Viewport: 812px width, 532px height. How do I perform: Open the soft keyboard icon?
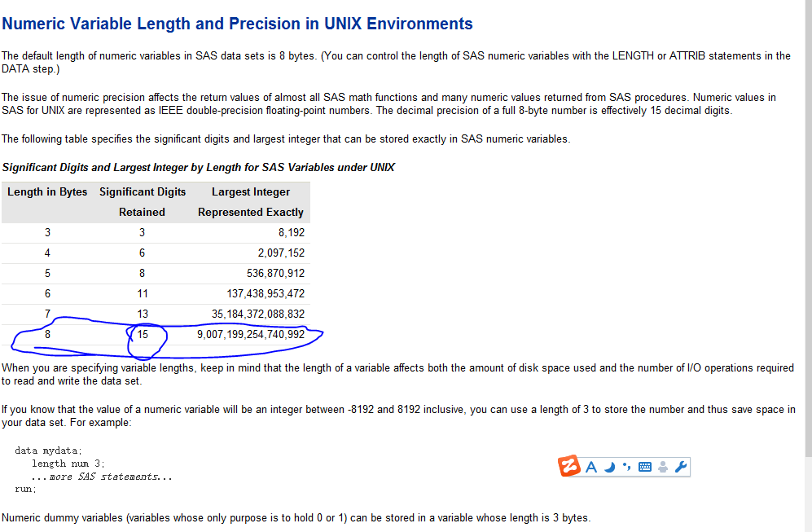point(645,467)
